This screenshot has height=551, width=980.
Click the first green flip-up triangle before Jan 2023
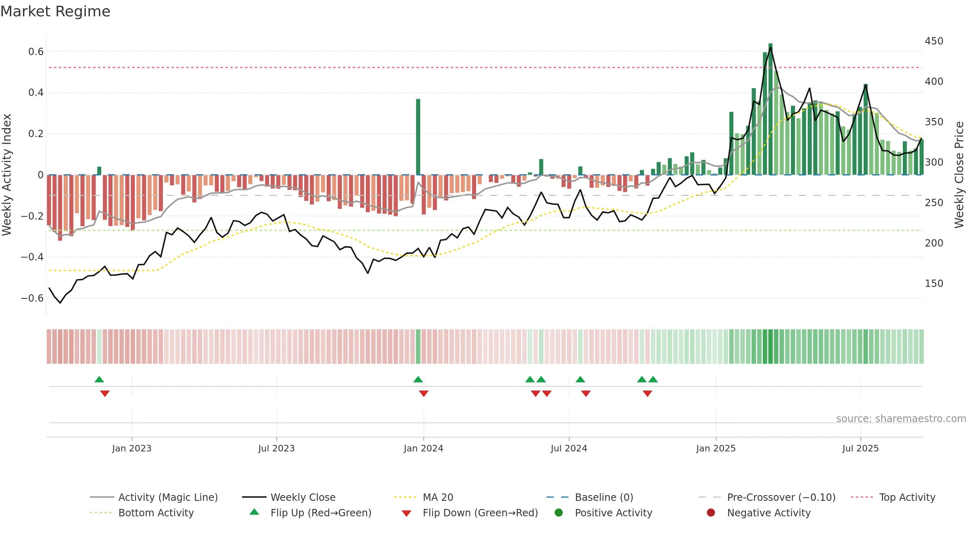[99, 379]
